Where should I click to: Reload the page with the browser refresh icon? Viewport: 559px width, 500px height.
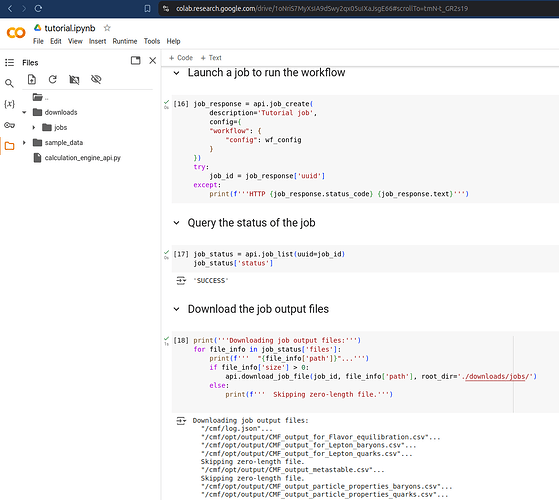click(38, 9)
